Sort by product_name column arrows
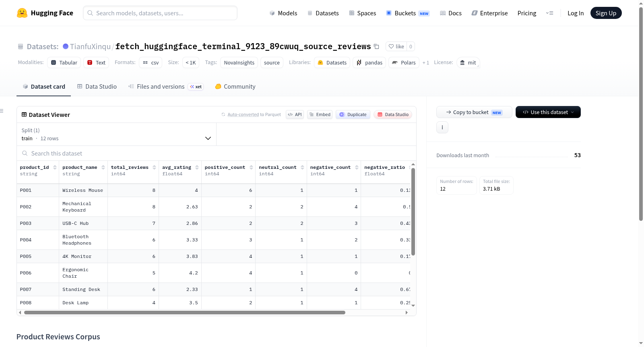644x347 pixels. pos(103,167)
